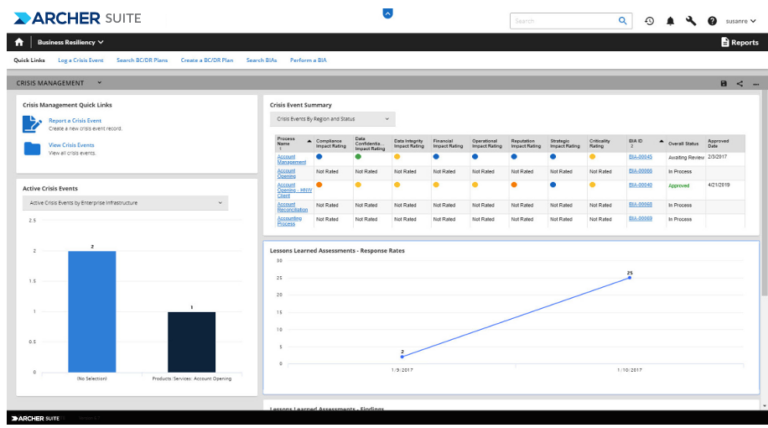Click the search magnifier icon

(623, 20)
